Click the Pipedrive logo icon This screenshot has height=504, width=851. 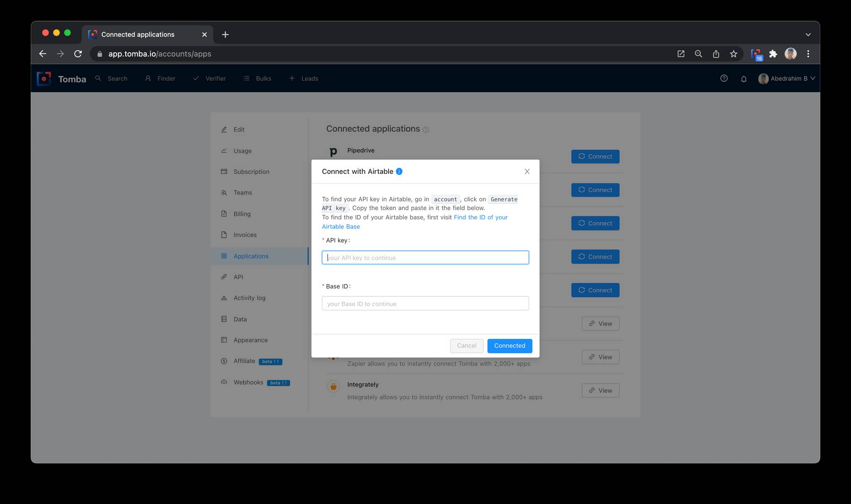click(x=333, y=152)
